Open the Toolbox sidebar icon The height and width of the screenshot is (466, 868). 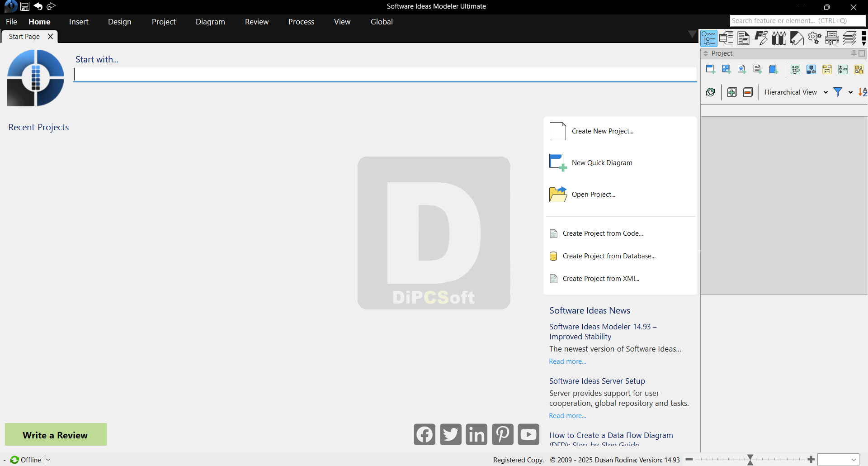click(x=832, y=38)
